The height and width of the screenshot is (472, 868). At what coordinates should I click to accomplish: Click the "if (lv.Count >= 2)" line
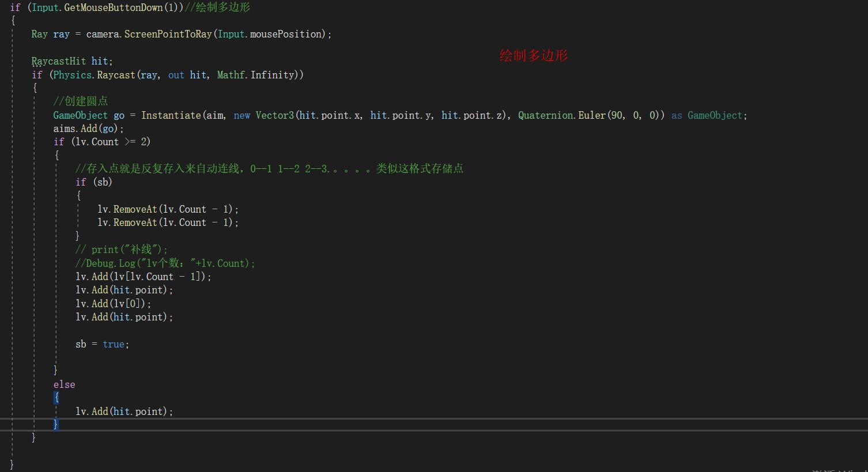click(102, 142)
